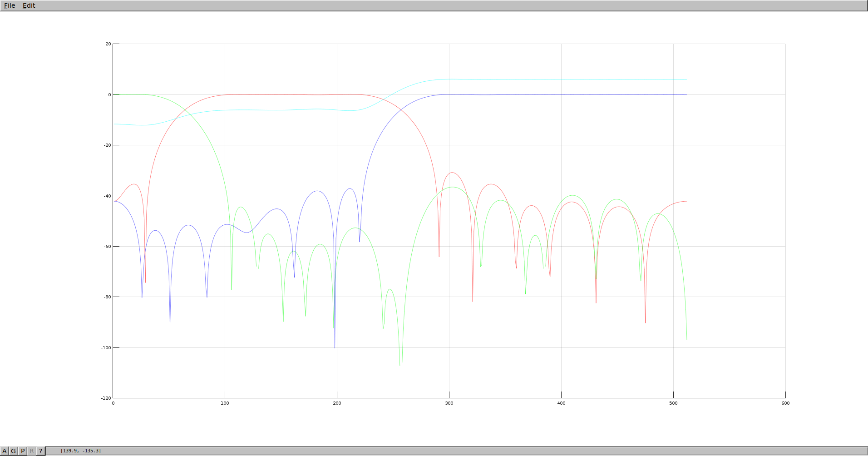
Task: Click the y-axis tick label -20
Action: (107, 145)
